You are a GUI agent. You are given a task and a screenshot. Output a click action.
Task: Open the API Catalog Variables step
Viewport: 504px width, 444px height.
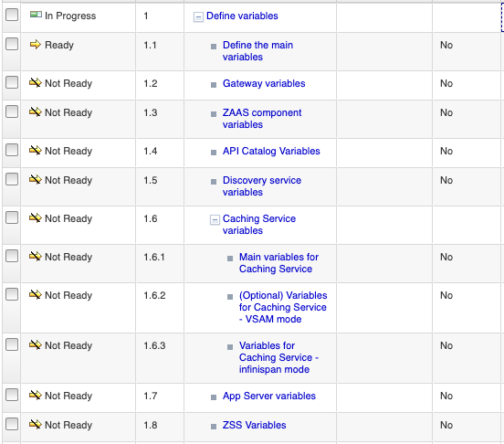click(271, 151)
